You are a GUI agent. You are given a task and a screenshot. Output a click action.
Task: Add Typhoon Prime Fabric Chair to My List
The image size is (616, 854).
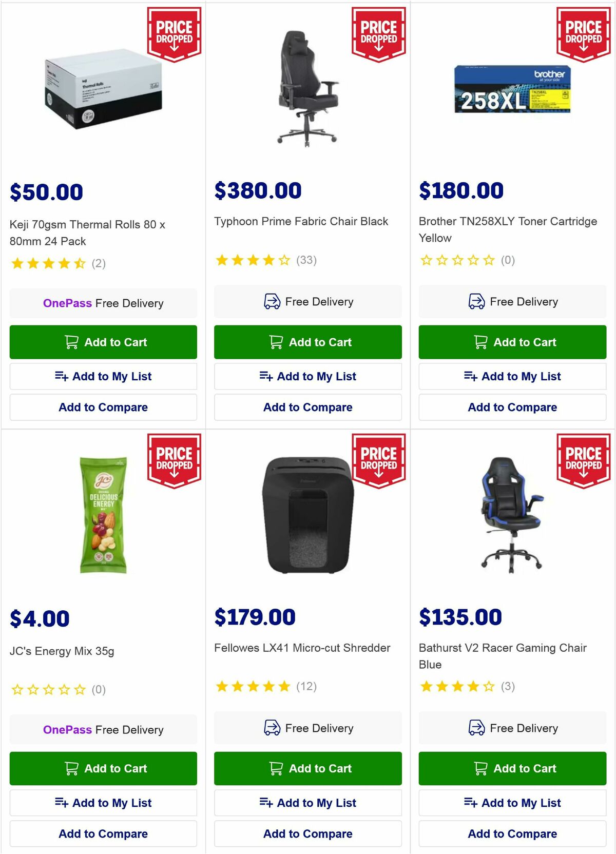pyautogui.click(x=308, y=376)
